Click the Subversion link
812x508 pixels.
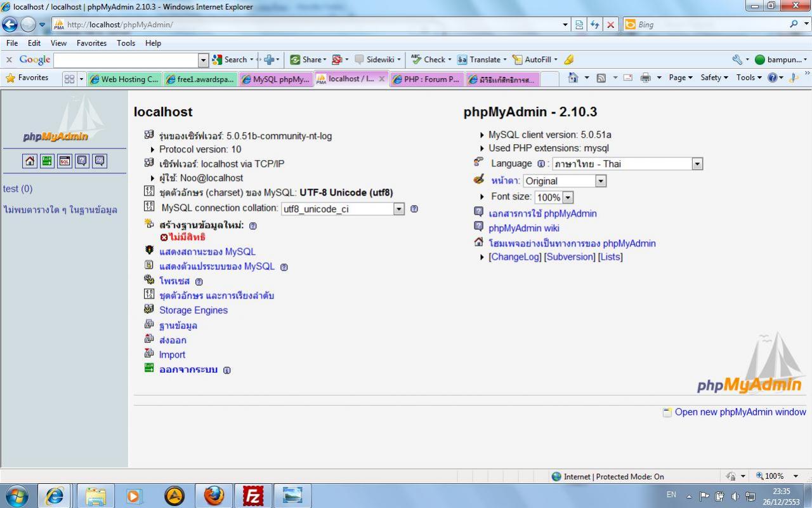pyautogui.click(x=570, y=257)
